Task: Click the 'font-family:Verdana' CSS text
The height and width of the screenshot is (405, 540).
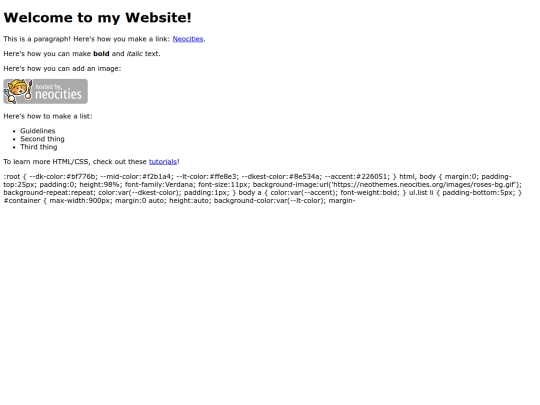Action: pyautogui.click(x=159, y=185)
